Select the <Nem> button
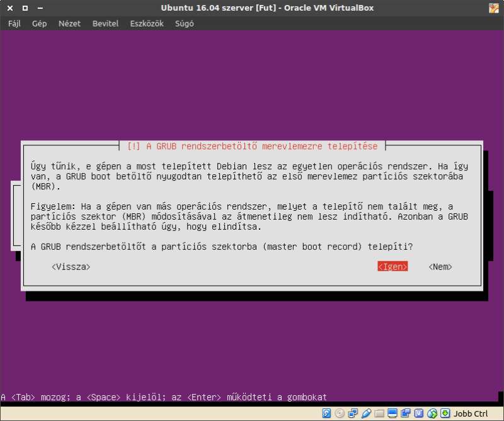Viewport: 504px width, 421px height. [x=440, y=267]
